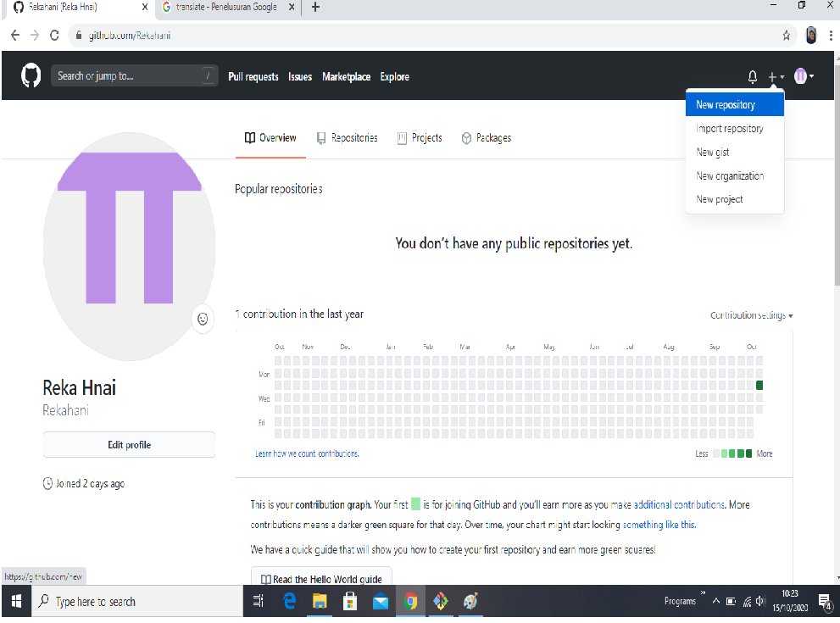
Task: Open Learn how we count contributions
Action: point(307,453)
